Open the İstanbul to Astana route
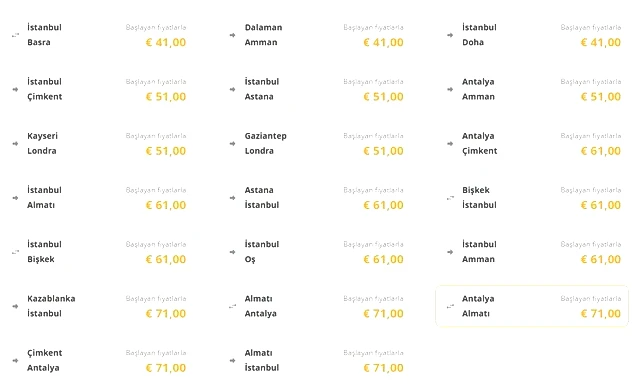This screenshot has width=640, height=385. click(316, 89)
